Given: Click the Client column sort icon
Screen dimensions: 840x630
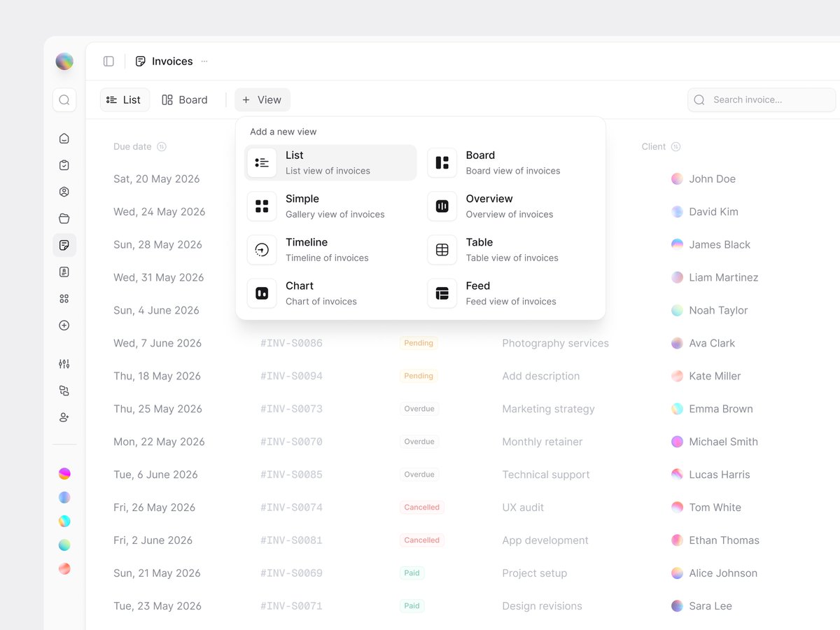Looking at the screenshot, I should [x=676, y=147].
